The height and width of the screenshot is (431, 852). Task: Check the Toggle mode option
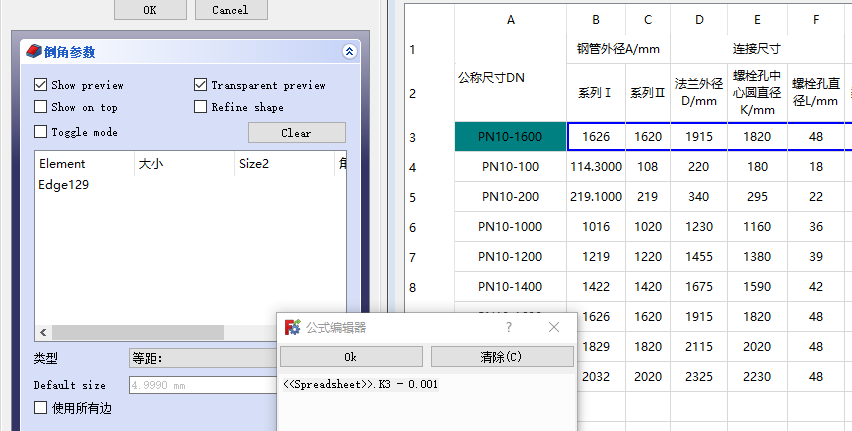pos(41,132)
